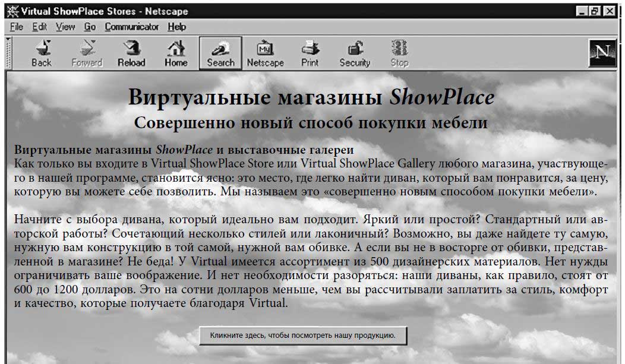Open the Go menu
Viewport: 625px width, 364px height.
(90, 27)
